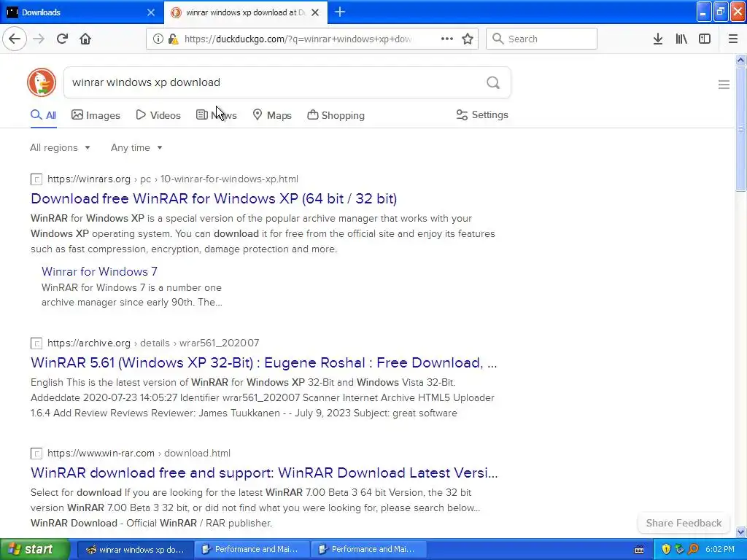Click winrars.org result favicon
The width and height of the screenshot is (747, 560).
(x=36, y=179)
